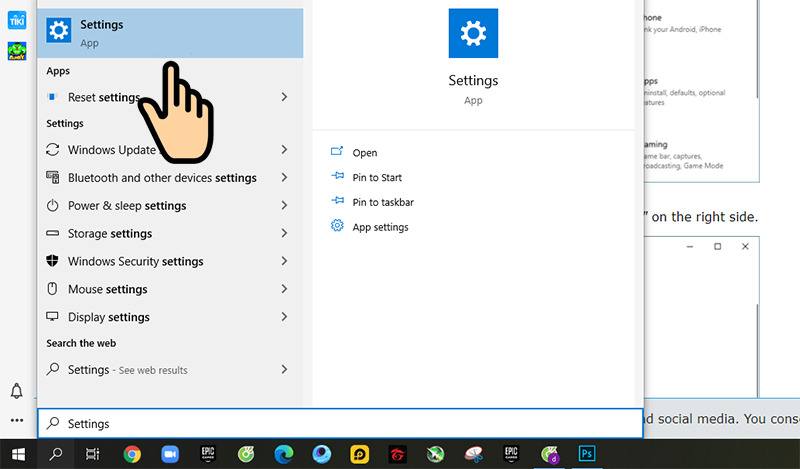Click the Settings search input field
The height and width of the screenshot is (469, 800).
click(x=340, y=424)
